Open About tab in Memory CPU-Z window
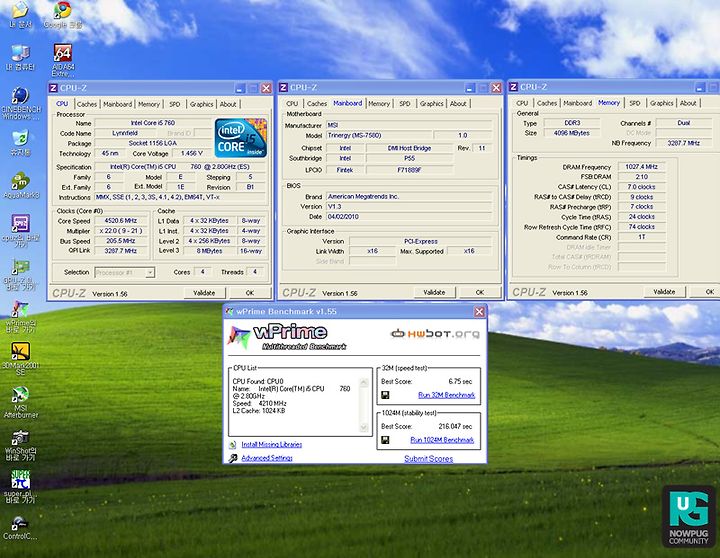Viewport: 720px width, 558px height. tap(688, 103)
